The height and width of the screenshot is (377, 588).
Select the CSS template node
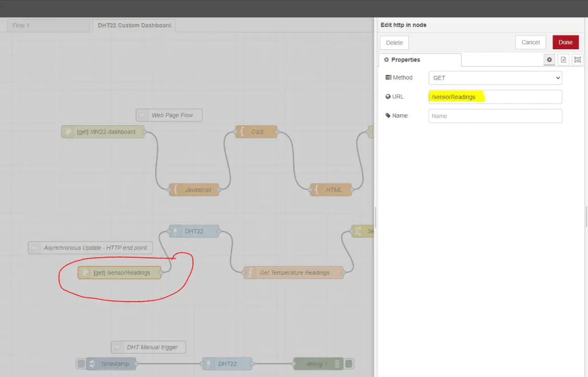tap(257, 132)
